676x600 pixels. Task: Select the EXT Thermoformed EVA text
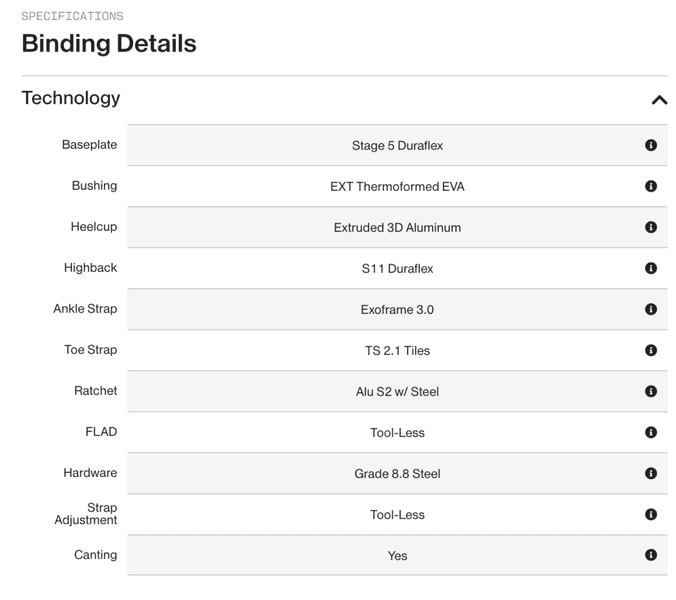[x=397, y=187]
